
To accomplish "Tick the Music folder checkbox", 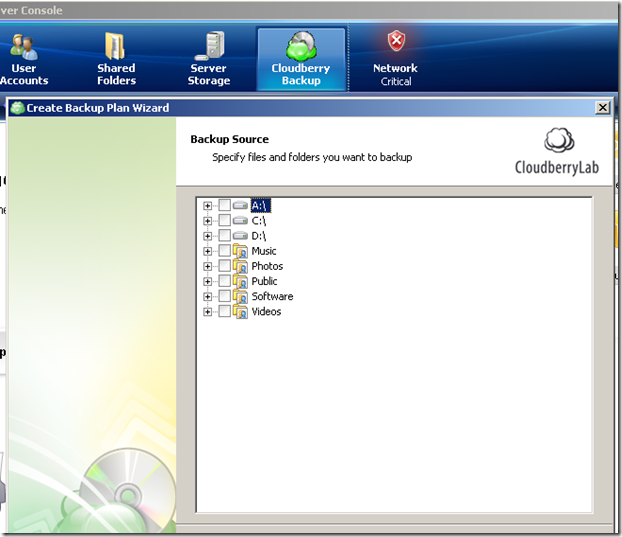I will (x=225, y=251).
